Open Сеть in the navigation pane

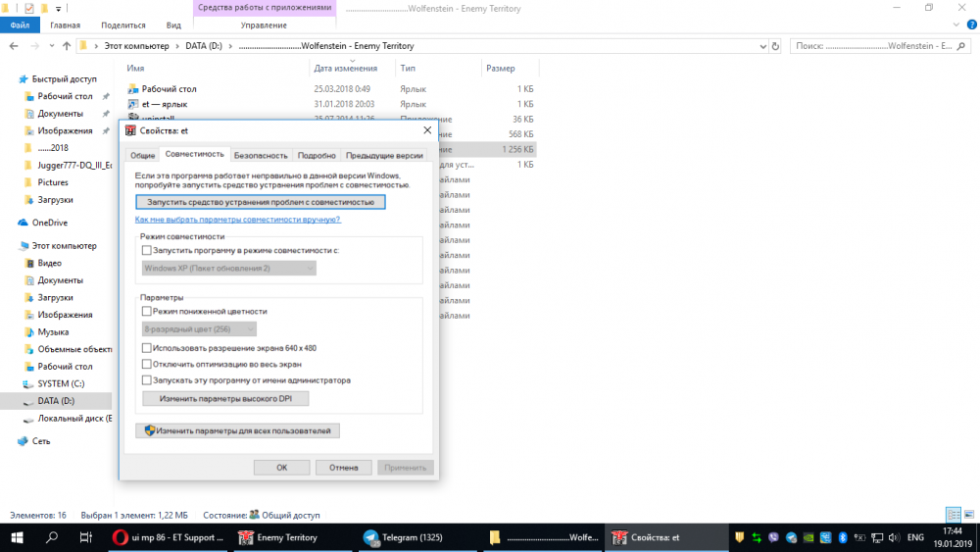(x=41, y=441)
